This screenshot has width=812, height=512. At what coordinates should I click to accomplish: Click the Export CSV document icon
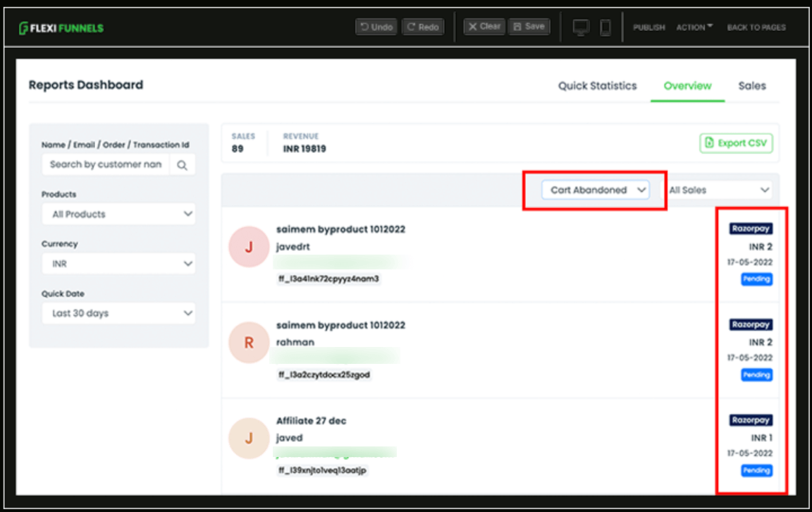(710, 142)
